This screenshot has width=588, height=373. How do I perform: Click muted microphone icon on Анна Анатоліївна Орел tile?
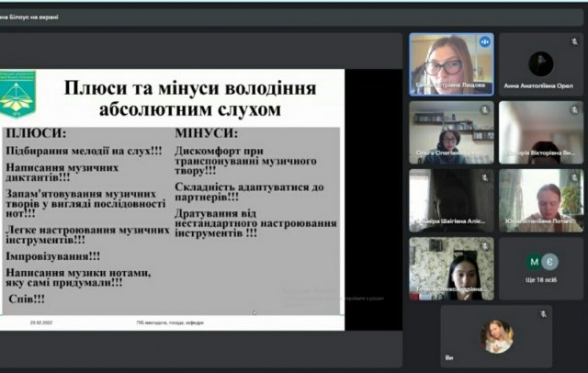[574, 42]
